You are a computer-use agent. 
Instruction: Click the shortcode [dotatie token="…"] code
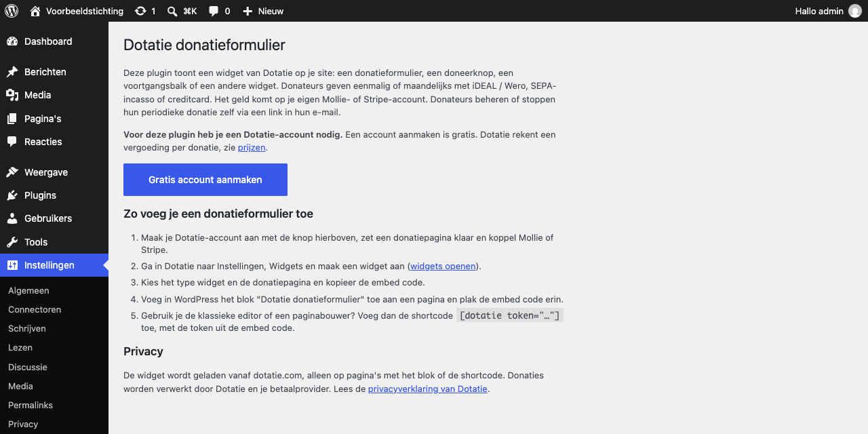[x=510, y=315]
